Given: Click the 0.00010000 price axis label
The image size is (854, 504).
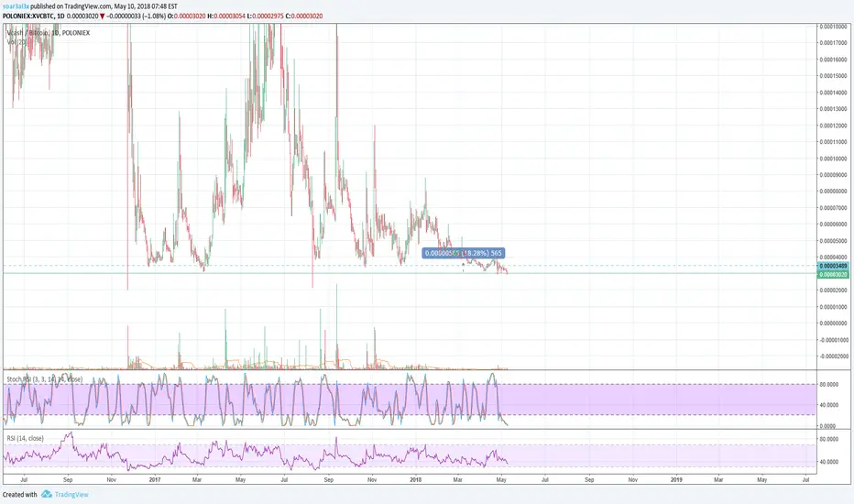Looking at the screenshot, I should (834, 159).
